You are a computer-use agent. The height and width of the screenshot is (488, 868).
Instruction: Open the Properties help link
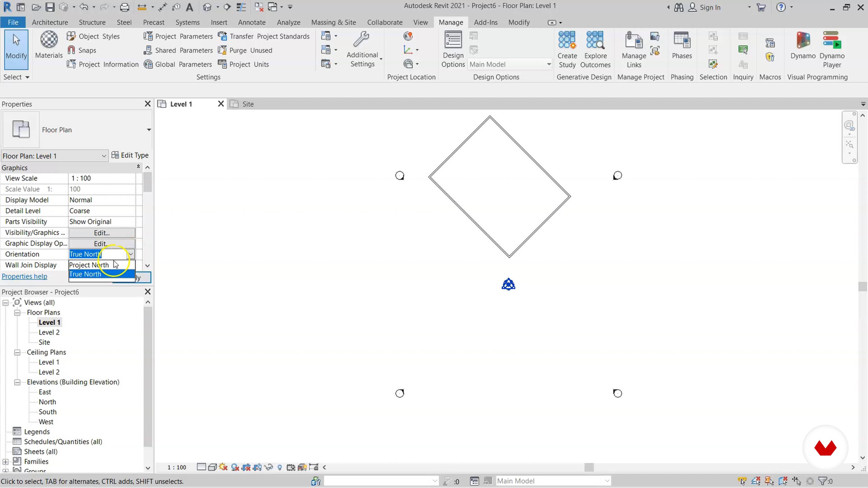click(x=24, y=277)
